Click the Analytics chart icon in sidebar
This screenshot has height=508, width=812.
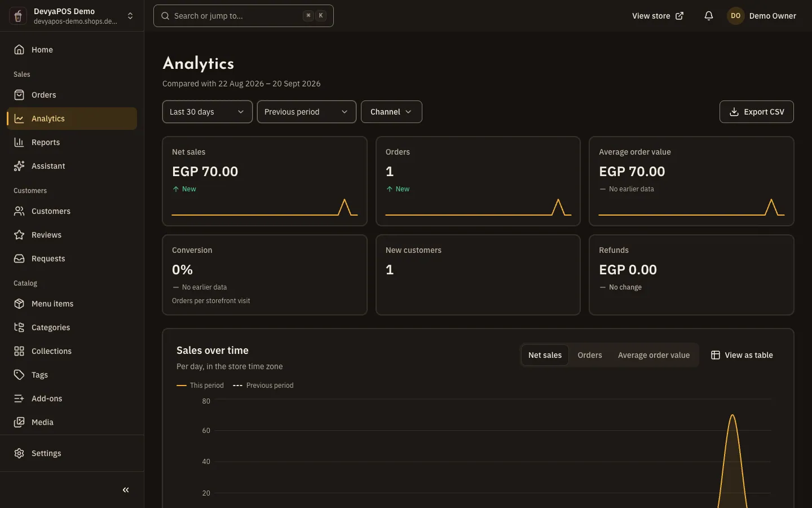[19, 119]
